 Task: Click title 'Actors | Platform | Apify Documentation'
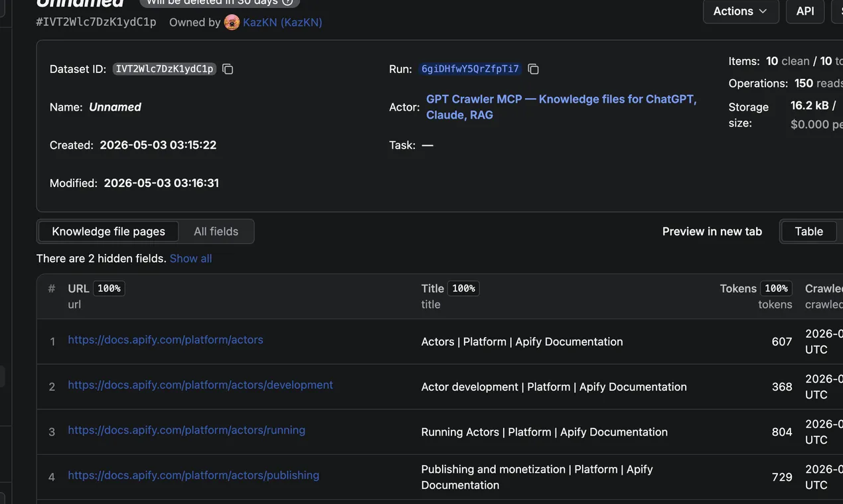(x=522, y=342)
